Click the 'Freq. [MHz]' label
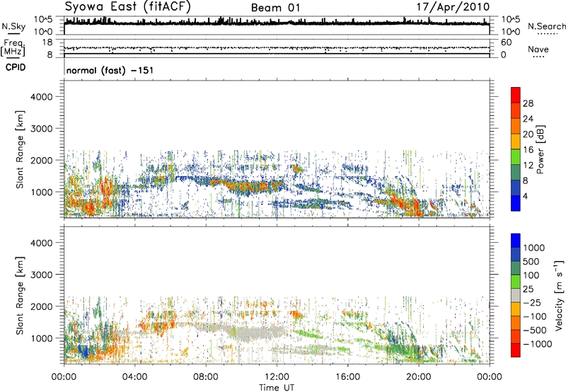The image size is (566, 392). click(x=13, y=47)
